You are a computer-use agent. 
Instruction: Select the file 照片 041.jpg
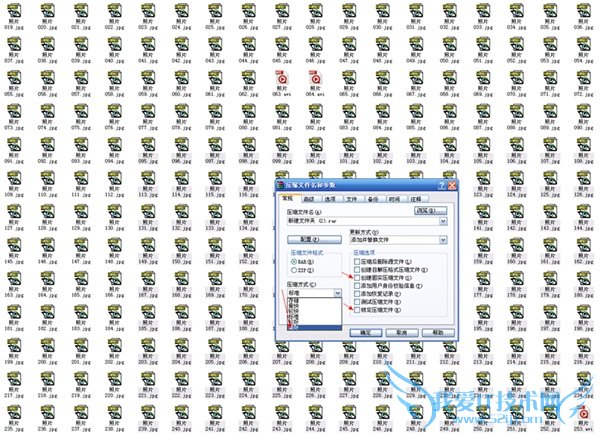[x=148, y=50]
